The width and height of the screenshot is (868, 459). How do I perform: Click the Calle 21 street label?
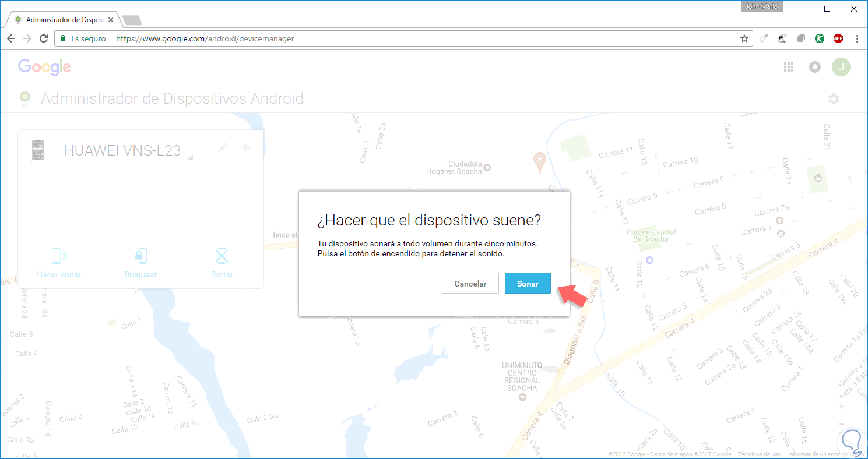(825, 137)
